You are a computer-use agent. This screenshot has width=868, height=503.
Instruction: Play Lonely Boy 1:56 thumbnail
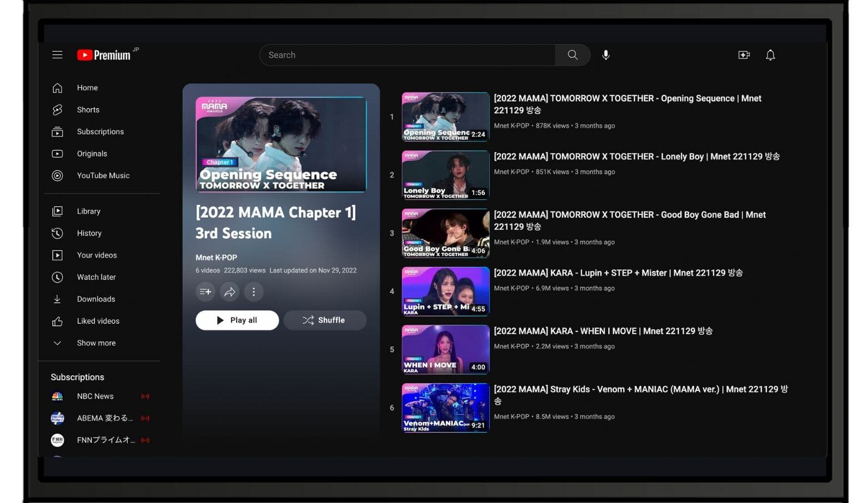point(445,175)
